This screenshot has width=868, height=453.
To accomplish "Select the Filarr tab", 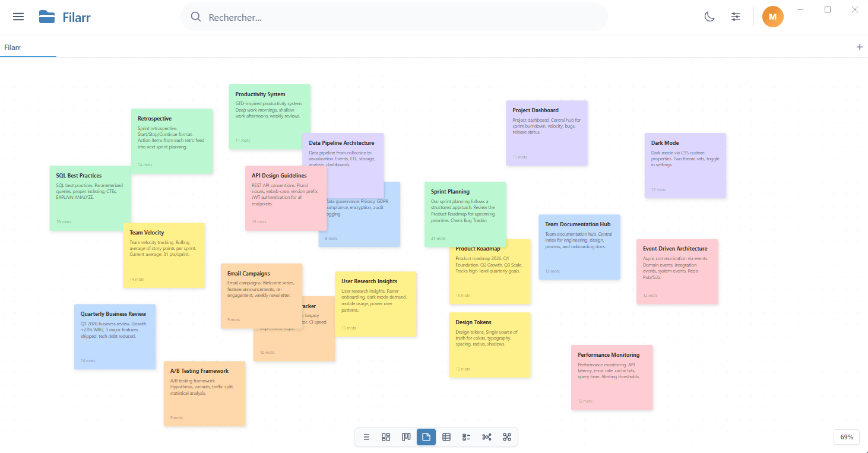I will click(13, 47).
